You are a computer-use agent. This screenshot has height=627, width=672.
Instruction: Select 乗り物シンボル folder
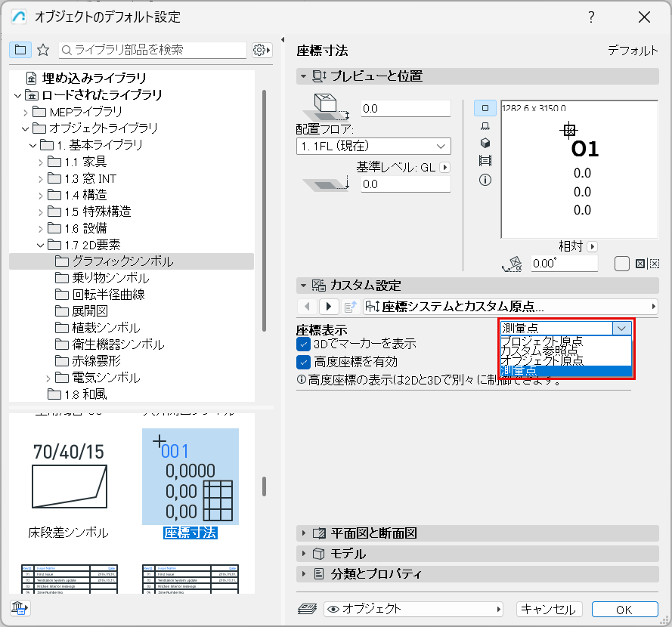pyautogui.click(x=110, y=278)
